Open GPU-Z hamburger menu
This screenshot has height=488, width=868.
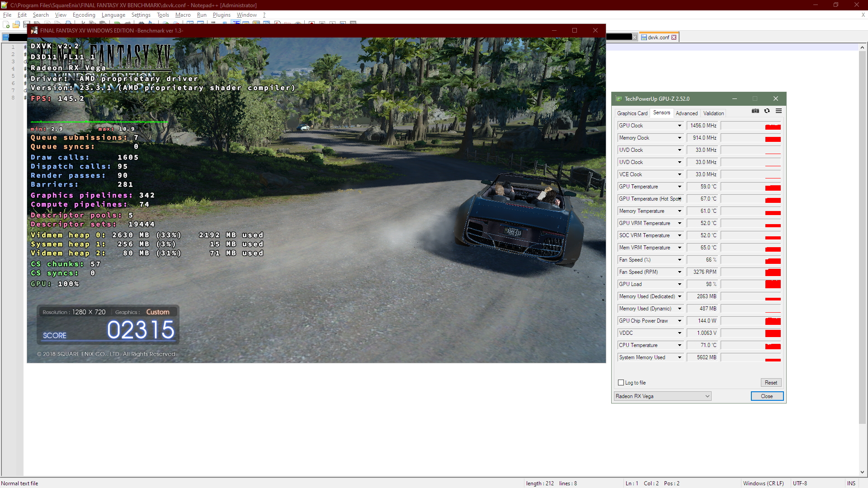tap(778, 111)
